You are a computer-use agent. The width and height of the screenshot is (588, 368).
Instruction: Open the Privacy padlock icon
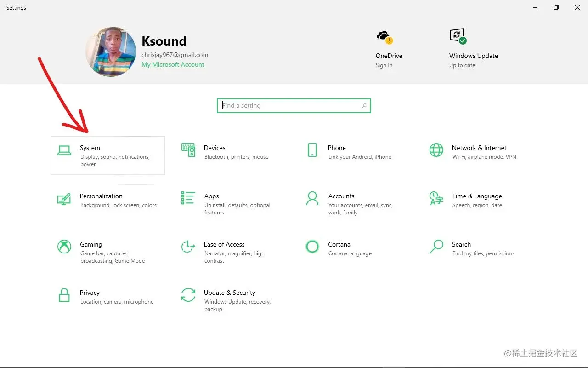tap(64, 295)
